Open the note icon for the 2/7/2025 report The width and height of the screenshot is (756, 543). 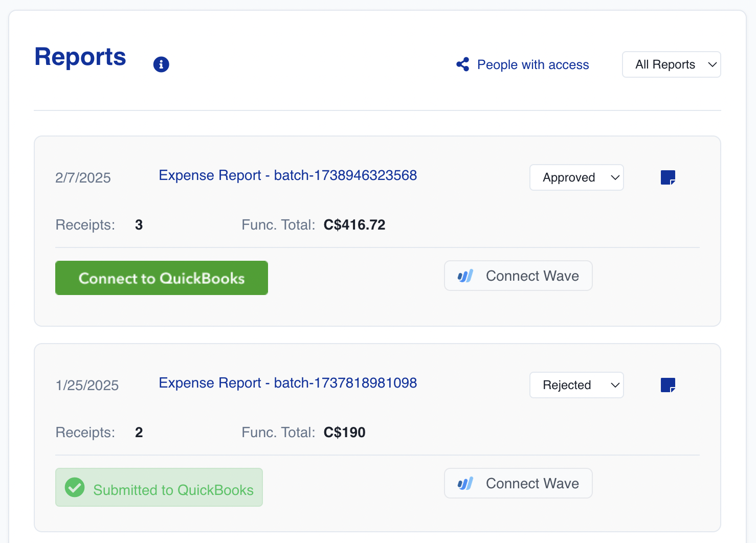tap(668, 177)
